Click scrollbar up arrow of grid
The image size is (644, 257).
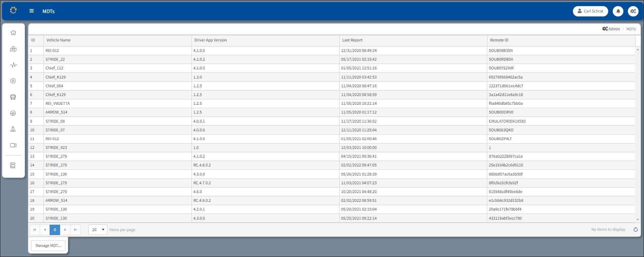pos(638,50)
